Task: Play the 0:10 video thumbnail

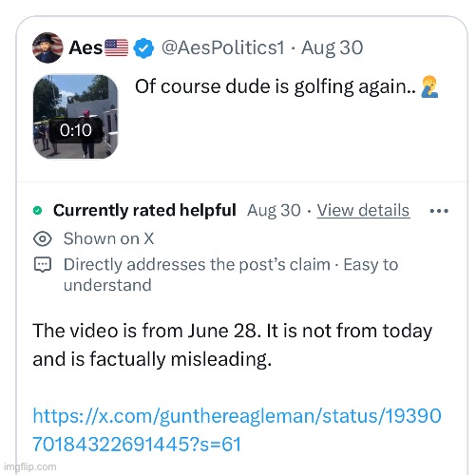Action: [x=75, y=117]
